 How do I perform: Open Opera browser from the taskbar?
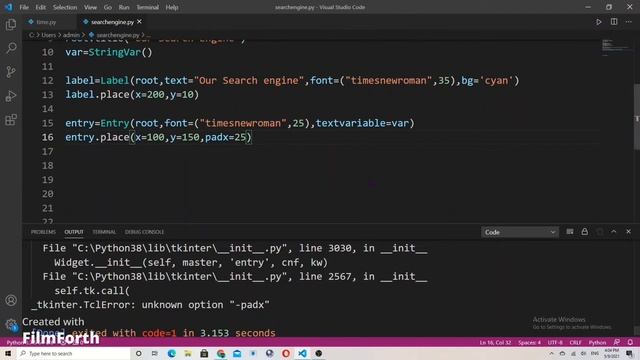(x=286, y=353)
